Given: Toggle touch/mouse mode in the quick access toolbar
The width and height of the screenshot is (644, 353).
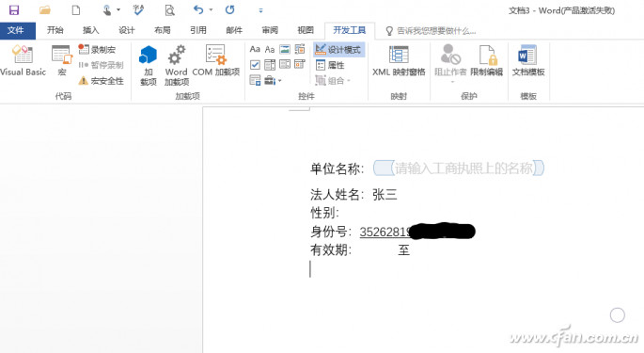Looking at the screenshot, I should coord(107,9).
